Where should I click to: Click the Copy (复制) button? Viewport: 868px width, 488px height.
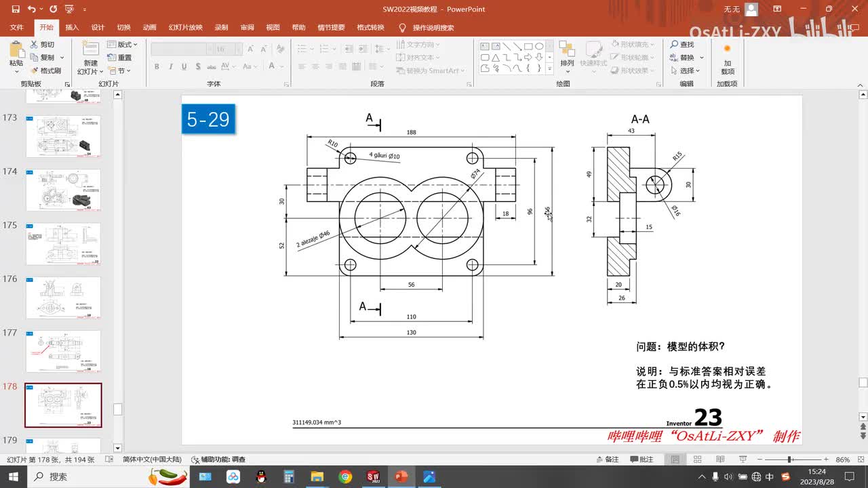tap(43, 58)
